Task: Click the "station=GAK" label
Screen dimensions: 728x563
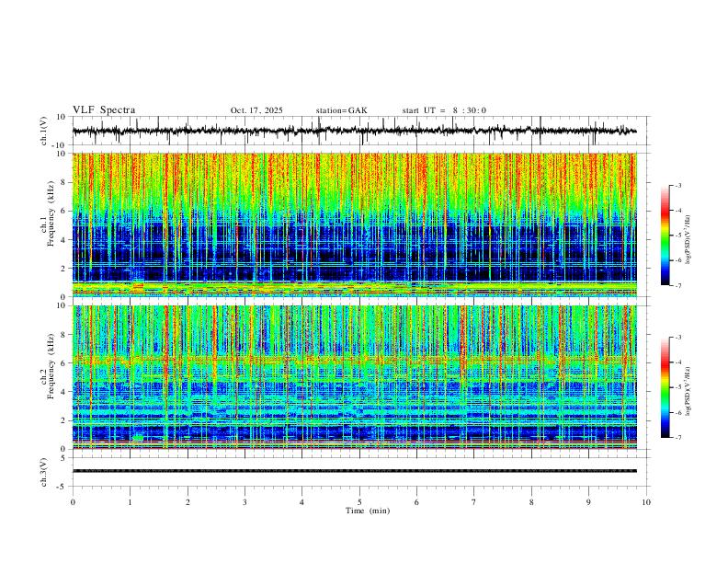Action: click(x=341, y=110)
